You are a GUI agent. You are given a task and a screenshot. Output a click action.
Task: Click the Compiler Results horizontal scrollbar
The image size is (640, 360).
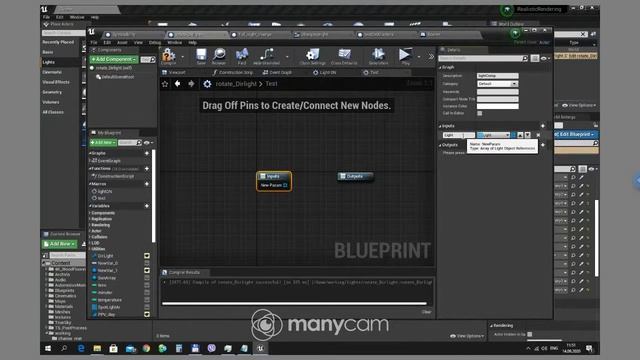click(294, 304)
